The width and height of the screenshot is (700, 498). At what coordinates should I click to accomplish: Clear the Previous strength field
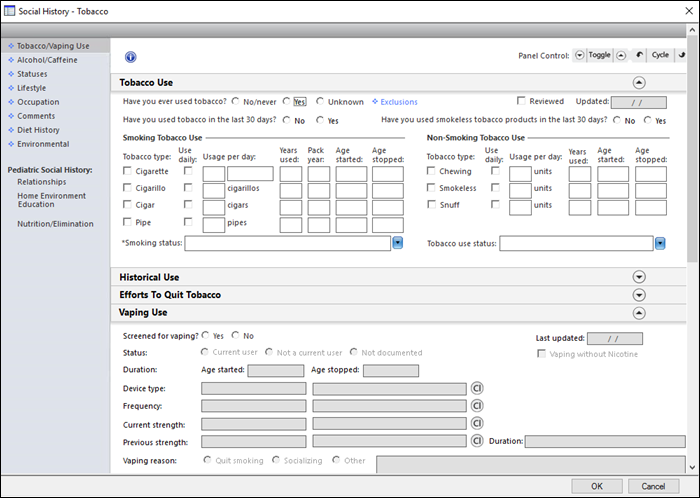[477, 441]
